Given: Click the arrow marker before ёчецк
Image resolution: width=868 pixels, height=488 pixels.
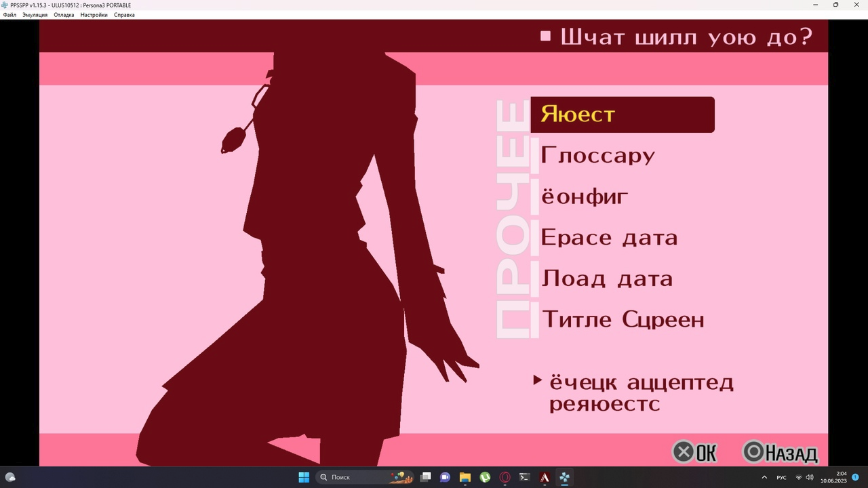Looking at the screenshot, I should click(x=537, y=380).
